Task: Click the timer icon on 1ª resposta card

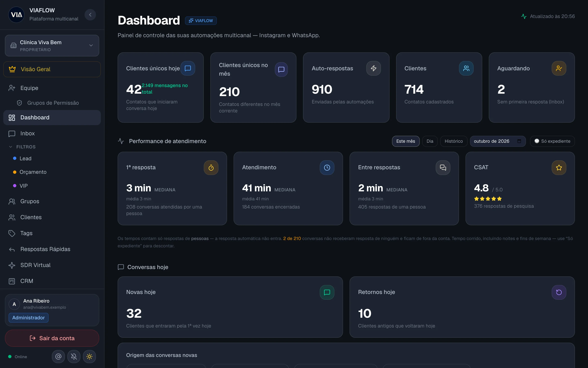Action: [x=211, y=168]
